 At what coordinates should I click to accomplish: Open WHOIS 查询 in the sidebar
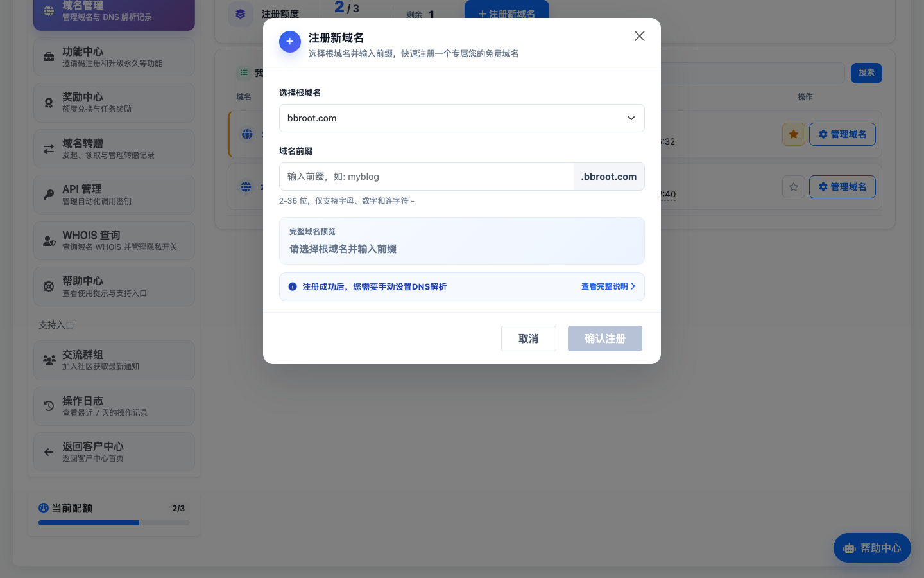click(114, 241)
